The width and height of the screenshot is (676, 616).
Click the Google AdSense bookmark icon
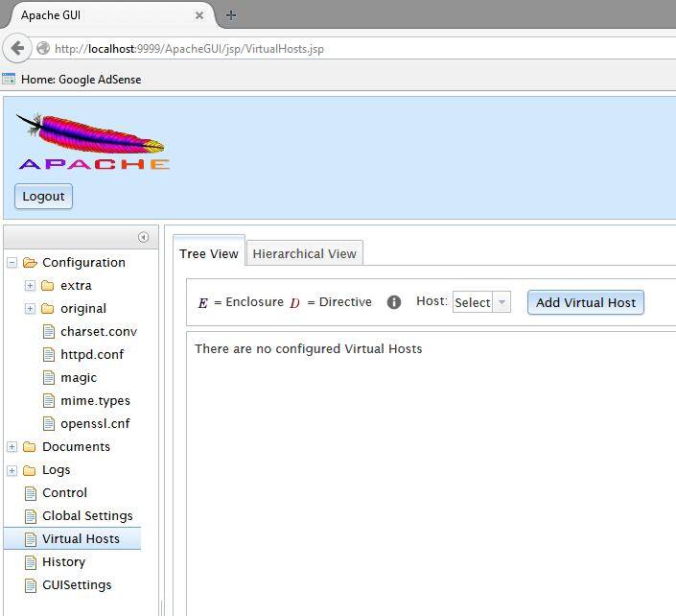tap(9, 79)
